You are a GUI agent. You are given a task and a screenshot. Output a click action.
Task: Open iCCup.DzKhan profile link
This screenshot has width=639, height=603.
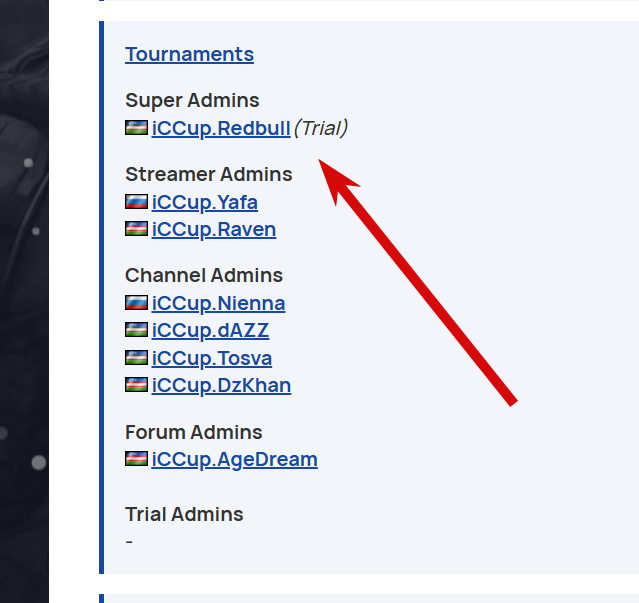point(221,385)
